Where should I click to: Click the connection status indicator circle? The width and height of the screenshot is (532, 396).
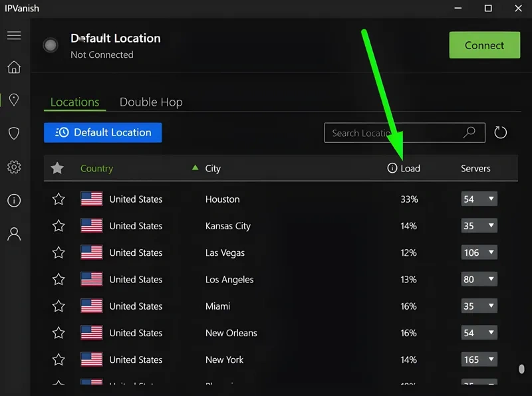[51, 45]
